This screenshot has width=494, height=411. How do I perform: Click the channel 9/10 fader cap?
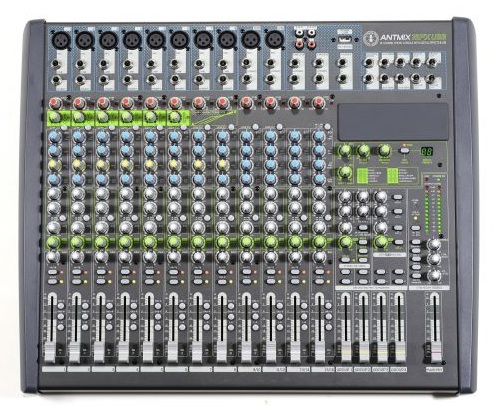(x=246, y=352)
